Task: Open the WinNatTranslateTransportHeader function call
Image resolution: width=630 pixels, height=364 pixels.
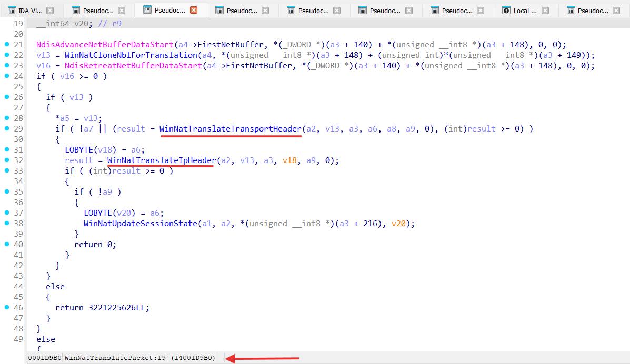Action: point(231,129)
